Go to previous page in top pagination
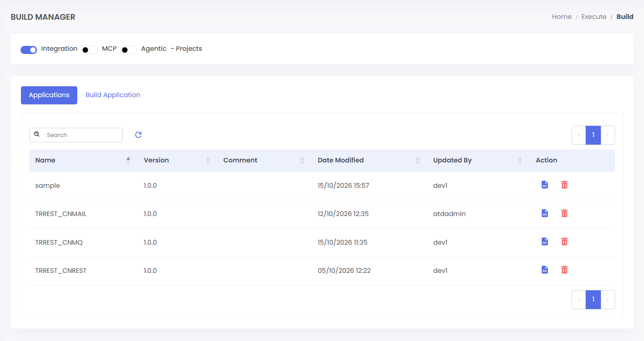The width and height of the screenshot is (644, 341). (579, 135)
